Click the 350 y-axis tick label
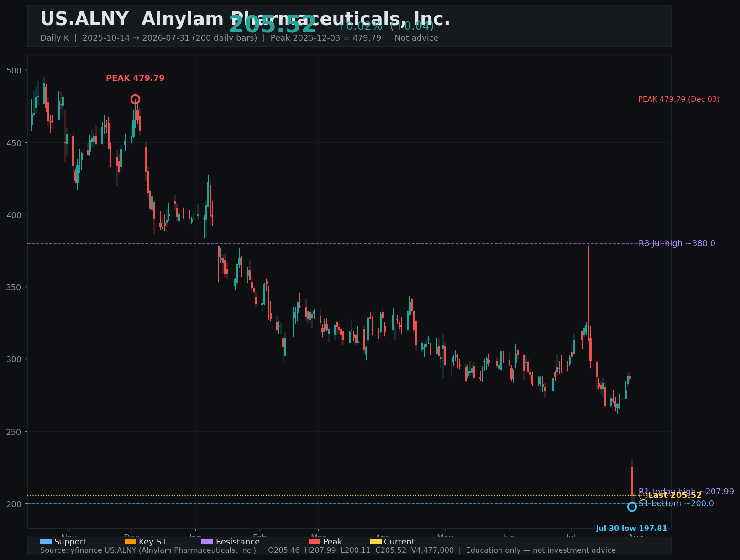The width and height of the screenshot is (740, 560). tap(14, 287)
